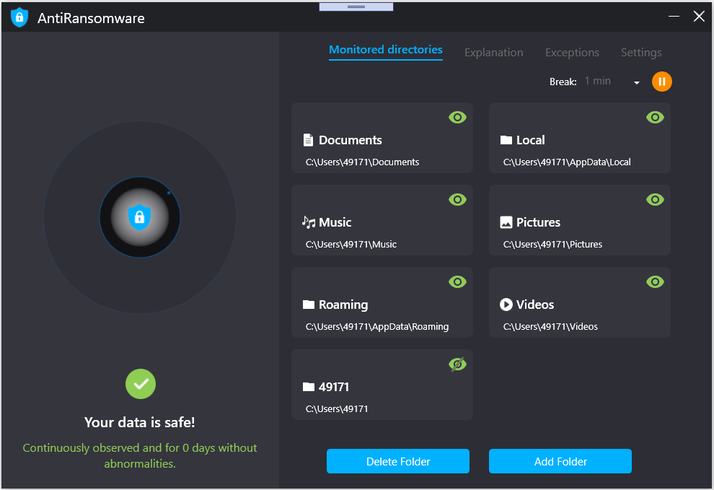Screen dimensions: 714x490
Task: Select the Roaming directory name
Action: 343,305
